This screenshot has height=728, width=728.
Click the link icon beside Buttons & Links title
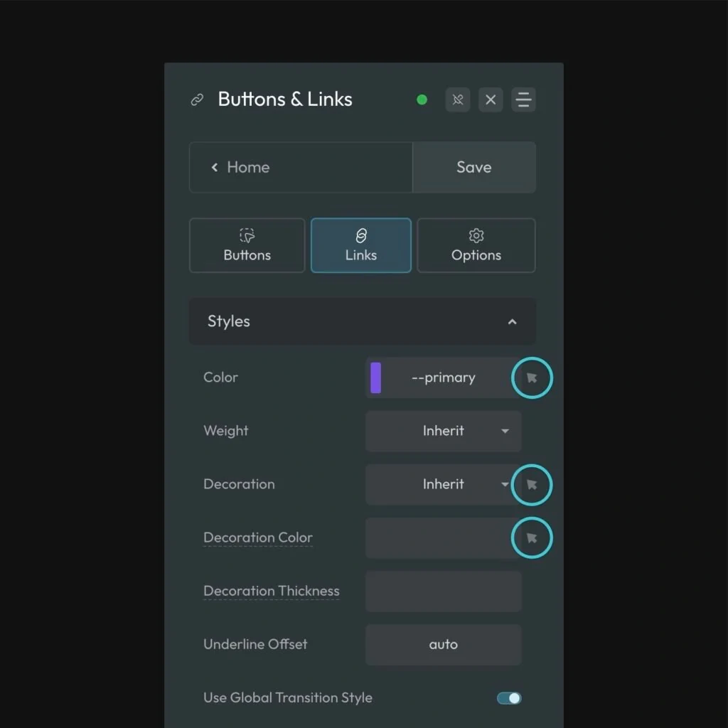[x=197, y=100]
